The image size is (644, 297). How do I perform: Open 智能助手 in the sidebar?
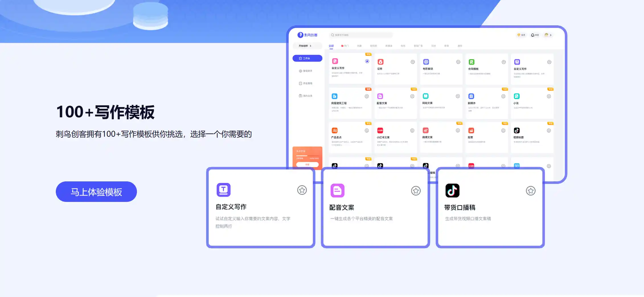305,71
